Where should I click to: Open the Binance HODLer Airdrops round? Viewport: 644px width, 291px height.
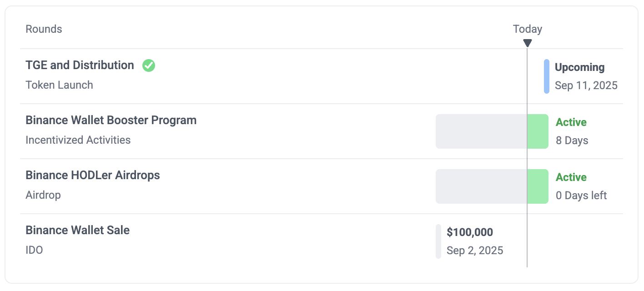pyautogui.click(x=93, y=176)
